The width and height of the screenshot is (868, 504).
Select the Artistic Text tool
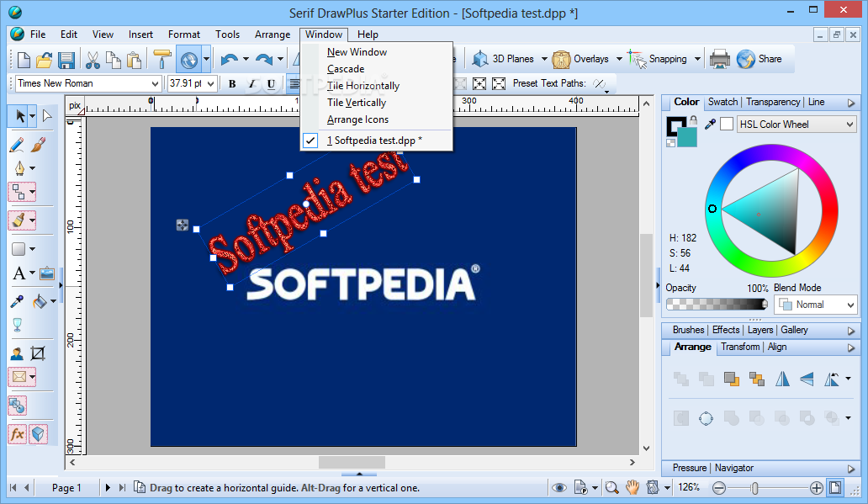point(19,273)
